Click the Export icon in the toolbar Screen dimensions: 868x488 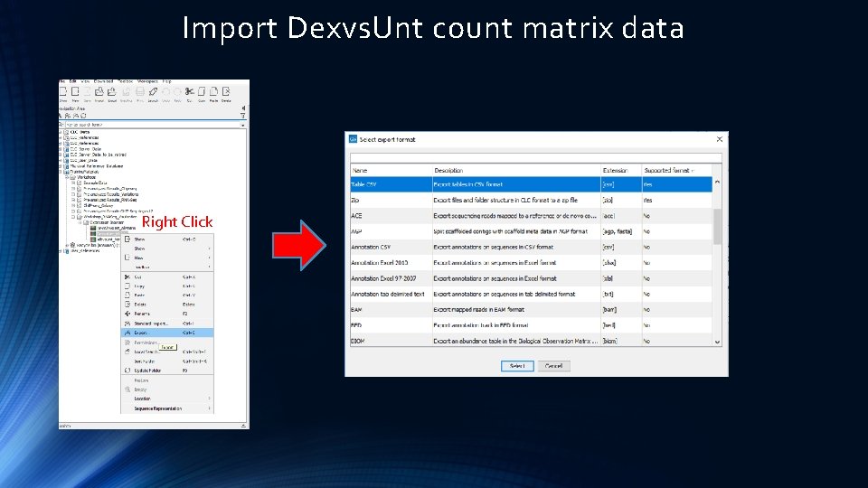pyautogui.click(x=112, y=91)
